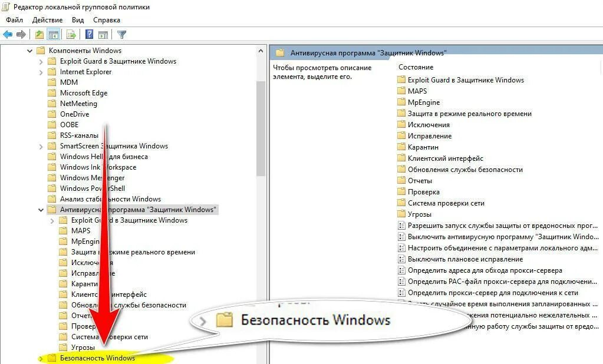Toggle Show/Hide action pane icon
This screenshot has width=603, height=364.
[x=103, y=35]
